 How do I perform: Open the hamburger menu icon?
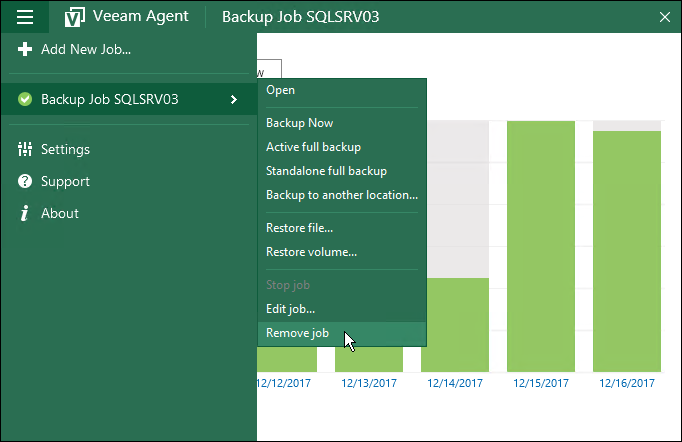(25, 17)
